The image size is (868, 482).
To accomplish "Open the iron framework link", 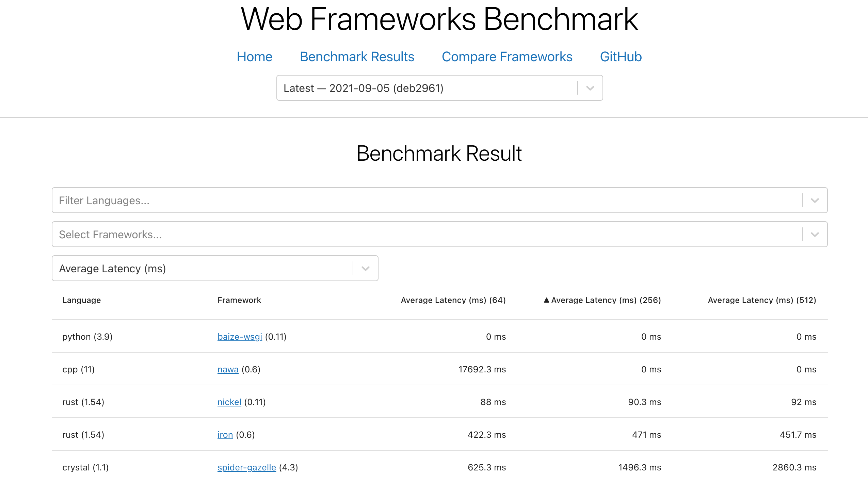I will click(x=225, y=435).
